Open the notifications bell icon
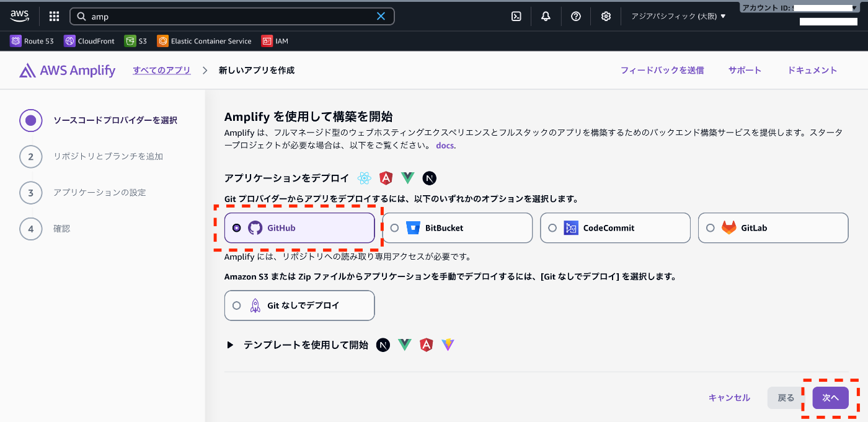 (546, 17)
